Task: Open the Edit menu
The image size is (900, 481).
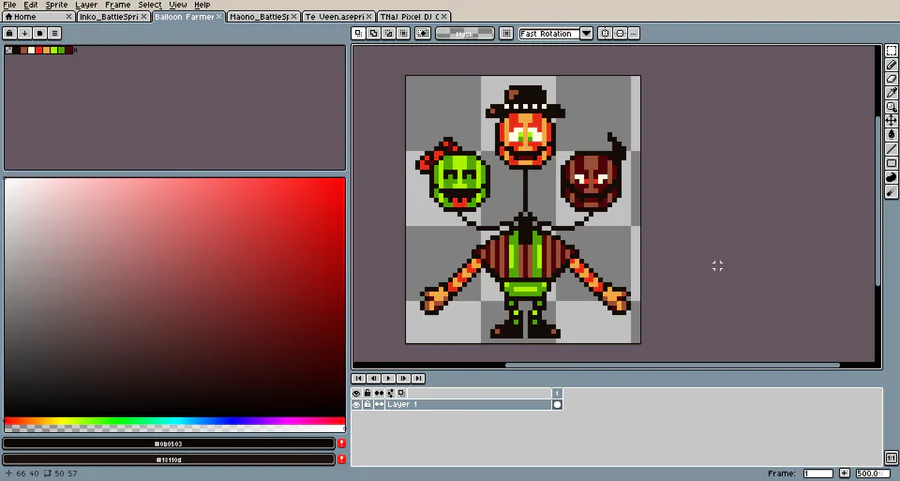Action: point(30,5)
